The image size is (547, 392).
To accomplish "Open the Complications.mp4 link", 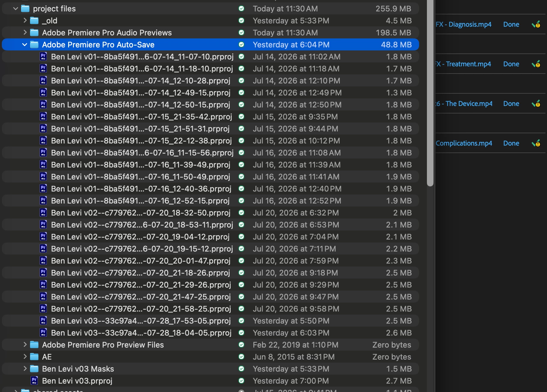I will [x=464, y=143].
